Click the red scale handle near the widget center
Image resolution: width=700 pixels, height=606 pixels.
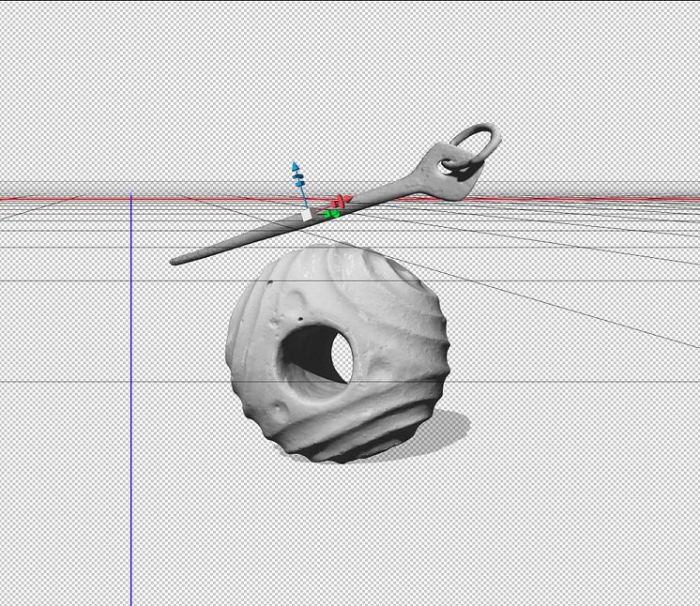(x=333, y=205)
